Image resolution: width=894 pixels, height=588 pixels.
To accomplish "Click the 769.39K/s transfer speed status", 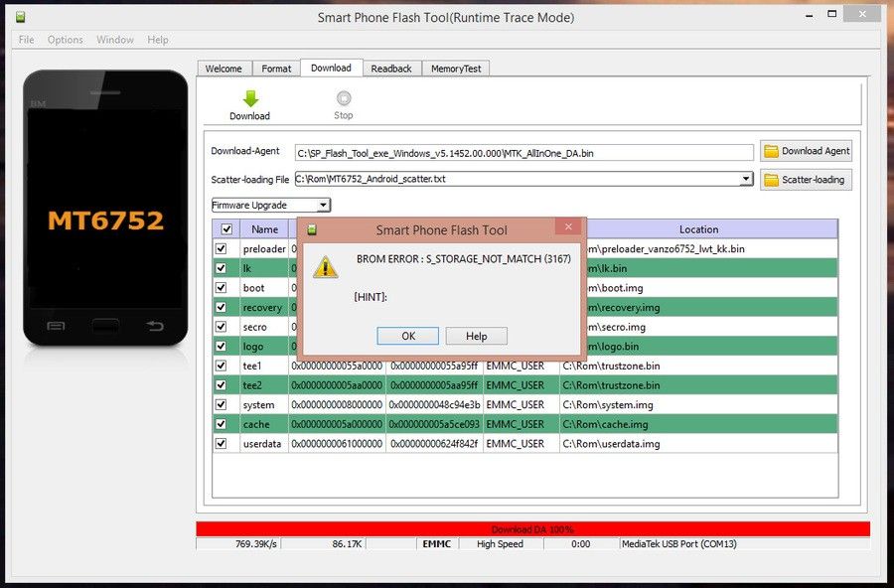I will (x=256, y=544).
